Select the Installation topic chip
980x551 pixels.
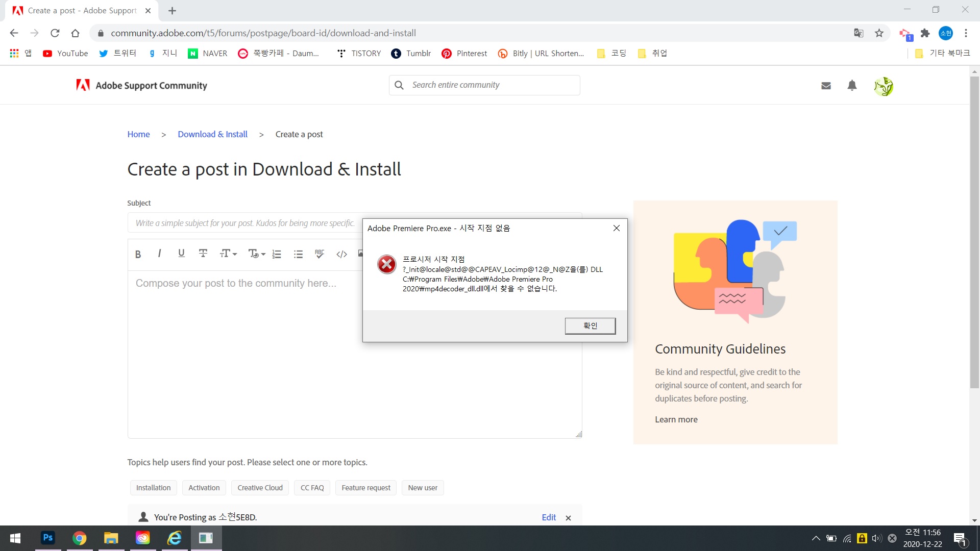pyautogui.click(x=153, y=487)
